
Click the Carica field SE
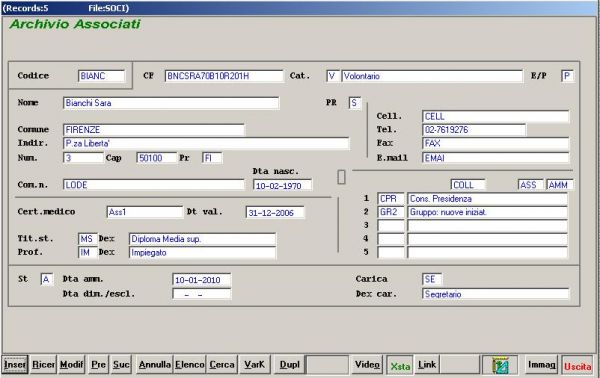(432, 279)
